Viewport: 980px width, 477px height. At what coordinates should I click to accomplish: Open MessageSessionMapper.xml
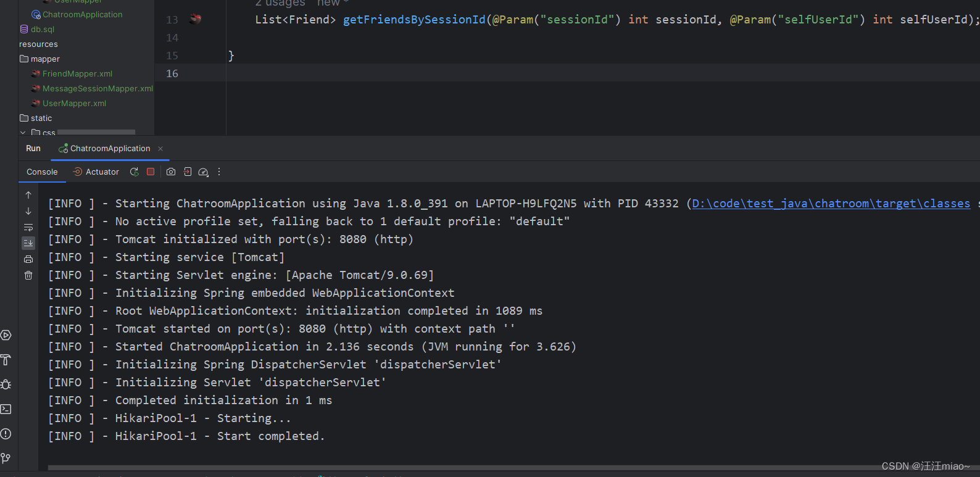[98, 89]
